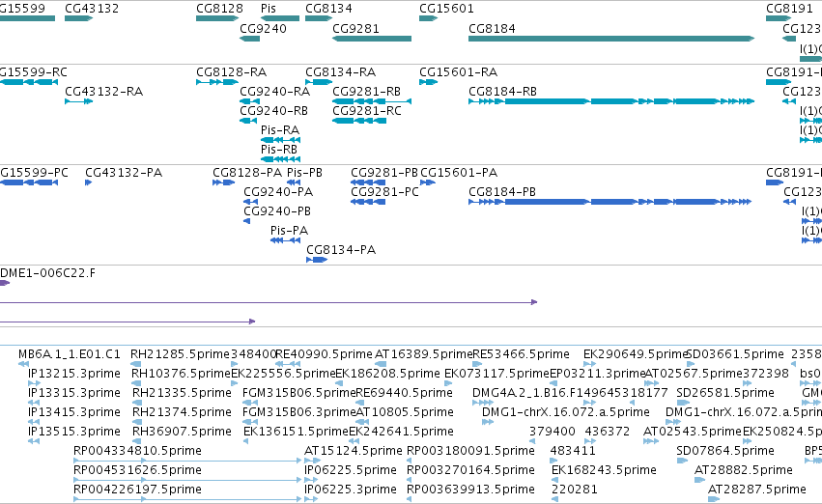The width and height of the screenshot is (822, 504).
Task: Select EST EK073117.5prime
Action: [x=496, y=374]
